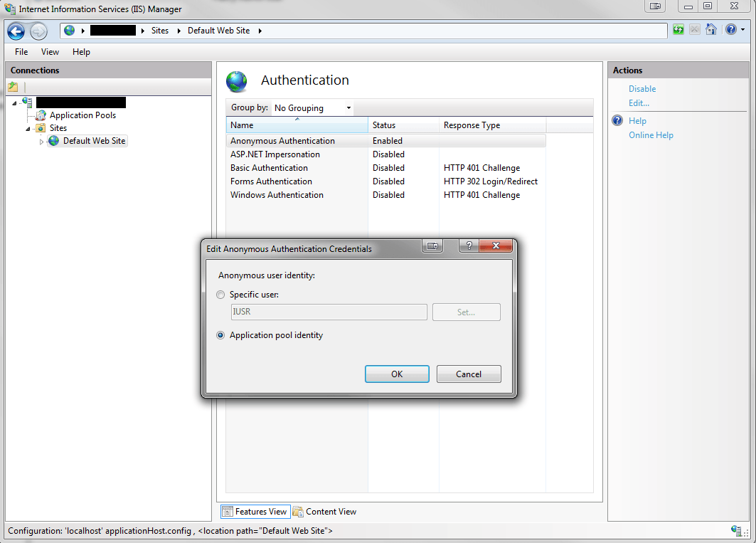Click OK in the credentials dialog
Screen dimensions: 756x543
point(397,374)
